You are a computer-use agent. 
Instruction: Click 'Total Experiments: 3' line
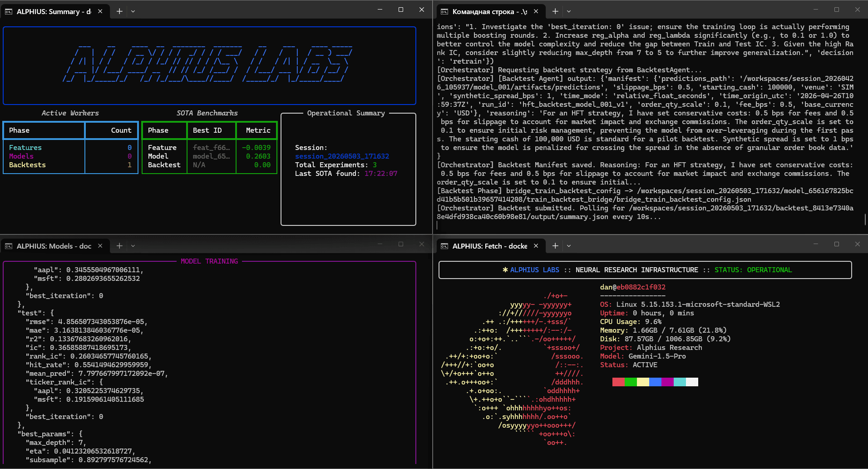336,165
